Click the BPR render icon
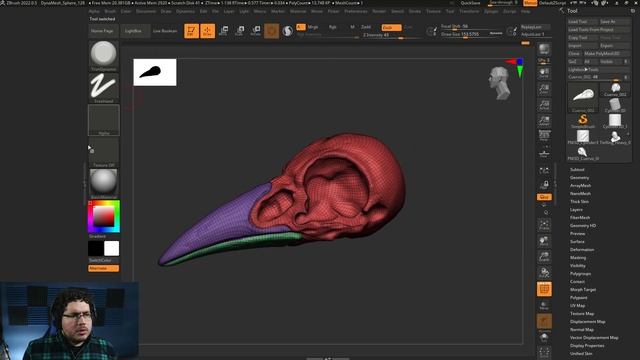The width and height of the screenshot is (640, 360). click(544, 50)
